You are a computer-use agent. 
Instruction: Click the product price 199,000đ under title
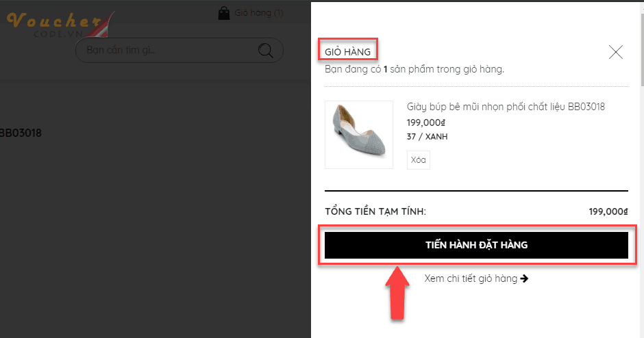pos(426,122)
